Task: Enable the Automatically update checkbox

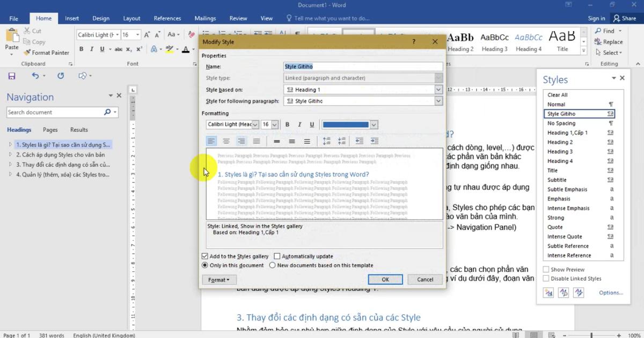Action: point(277,256)
